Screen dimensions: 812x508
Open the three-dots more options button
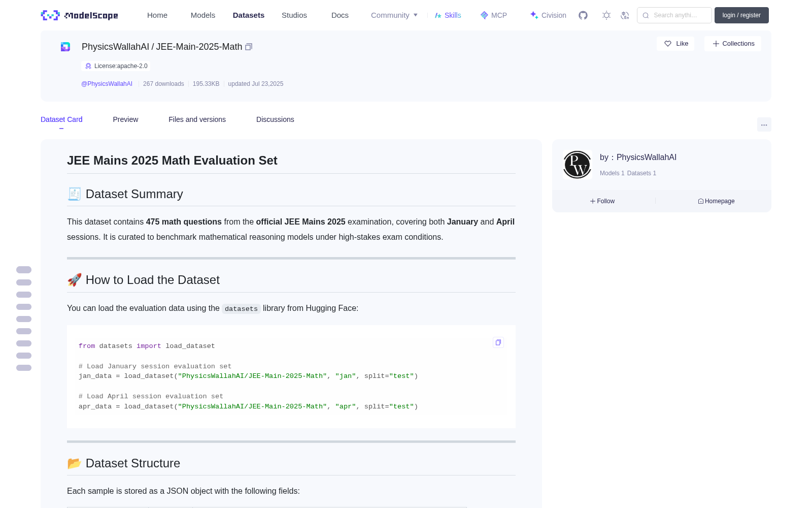click(x=764, y=124)
